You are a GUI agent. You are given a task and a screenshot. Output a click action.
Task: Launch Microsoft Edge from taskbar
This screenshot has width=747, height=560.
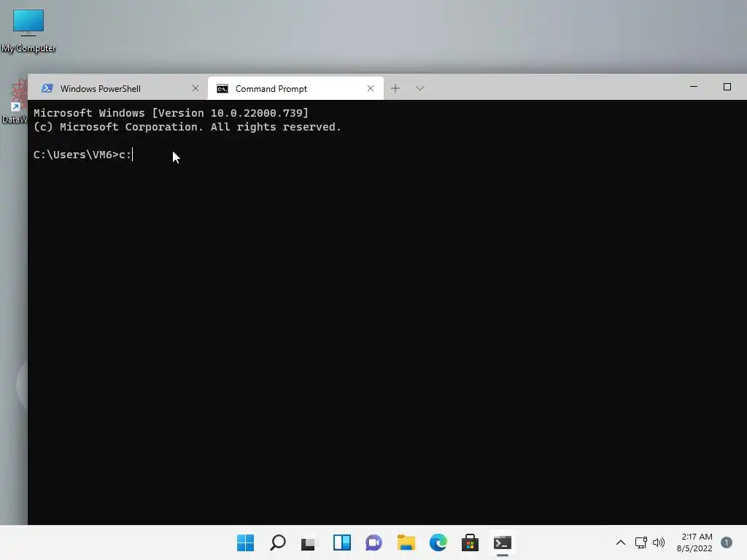coord(438,542)
